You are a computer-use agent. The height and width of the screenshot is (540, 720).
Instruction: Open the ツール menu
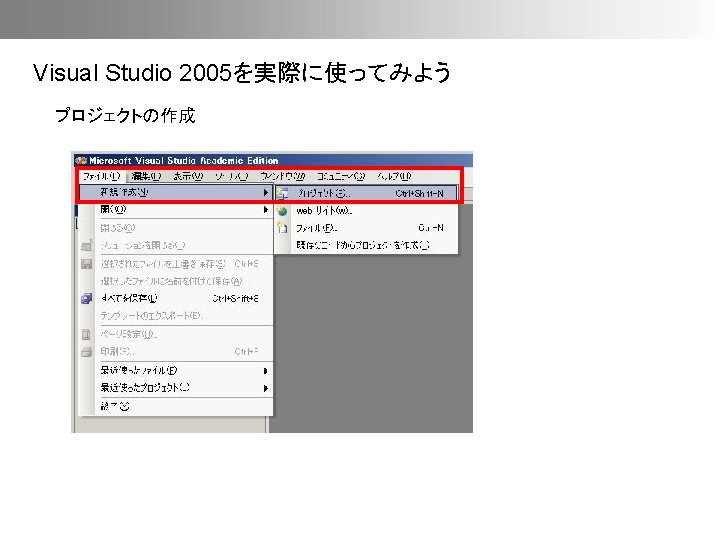pyautogui.click(x=231, y=176)
